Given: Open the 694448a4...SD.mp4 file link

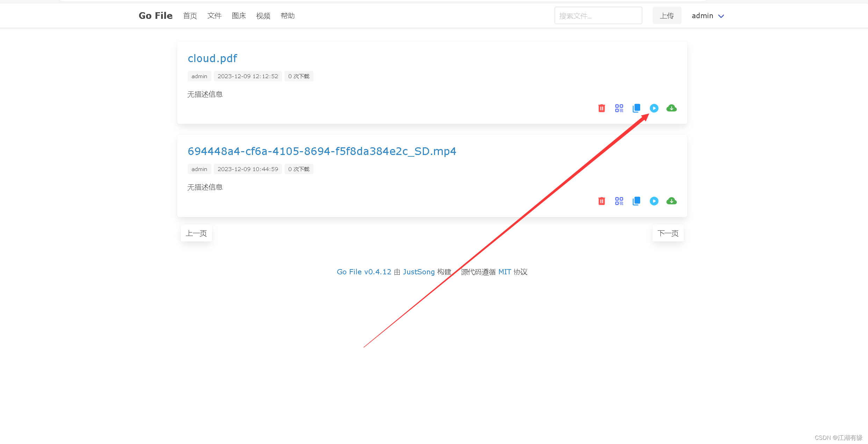Looking at the screenshot, I should (x=322, y=151).
